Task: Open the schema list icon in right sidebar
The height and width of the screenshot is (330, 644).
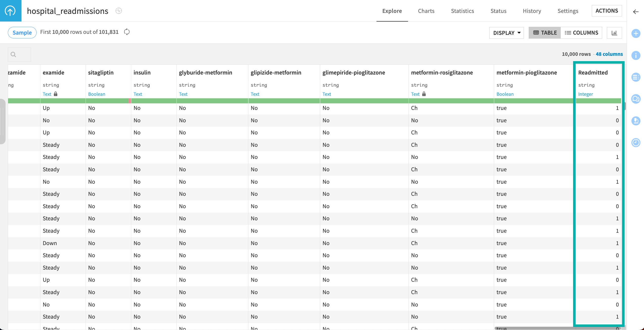Action: 636,77
